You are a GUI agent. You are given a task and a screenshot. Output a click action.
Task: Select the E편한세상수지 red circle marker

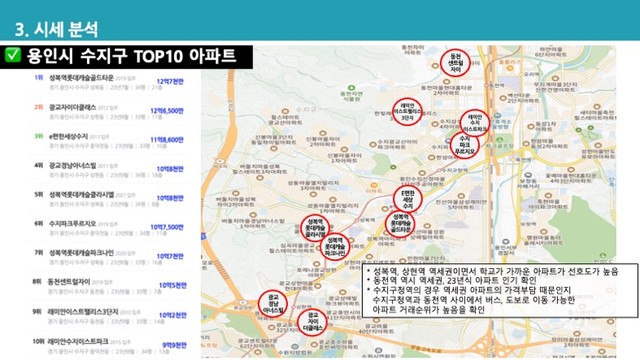(407, 199)
